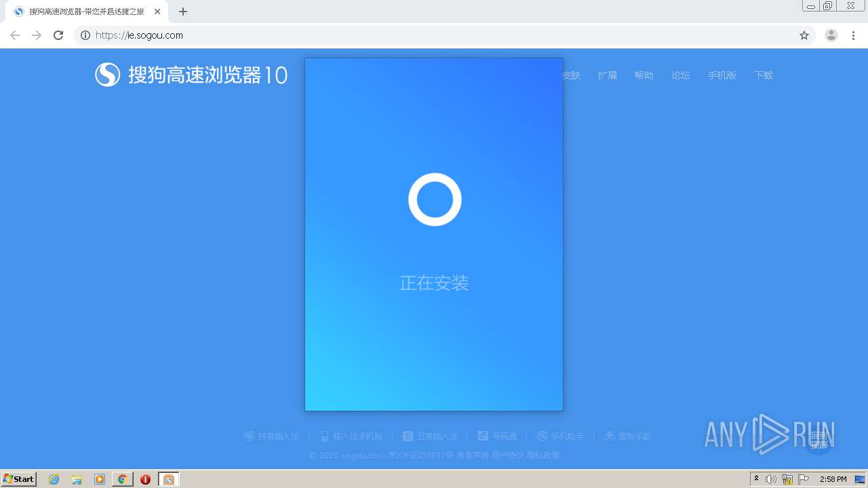This screenshot has width=868, height=488.
Task: Click the spinning install progress ring
Action: [x=435, y=199]
